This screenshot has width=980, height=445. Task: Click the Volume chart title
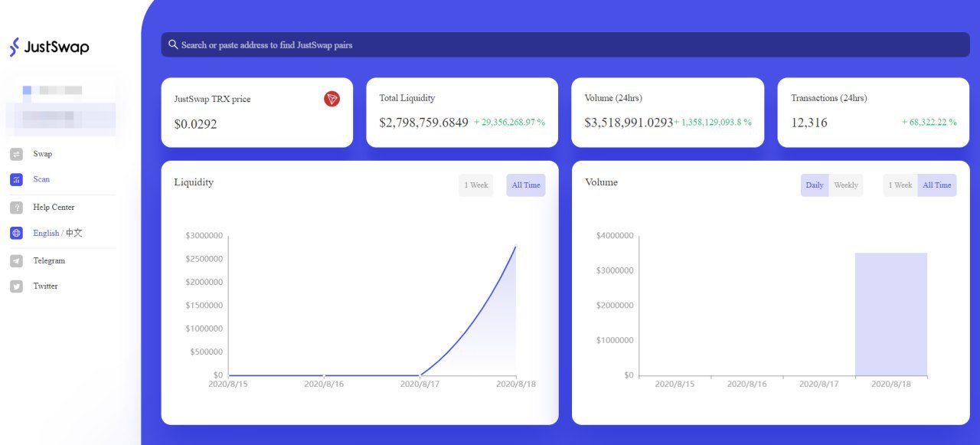[x=601, y=182]
